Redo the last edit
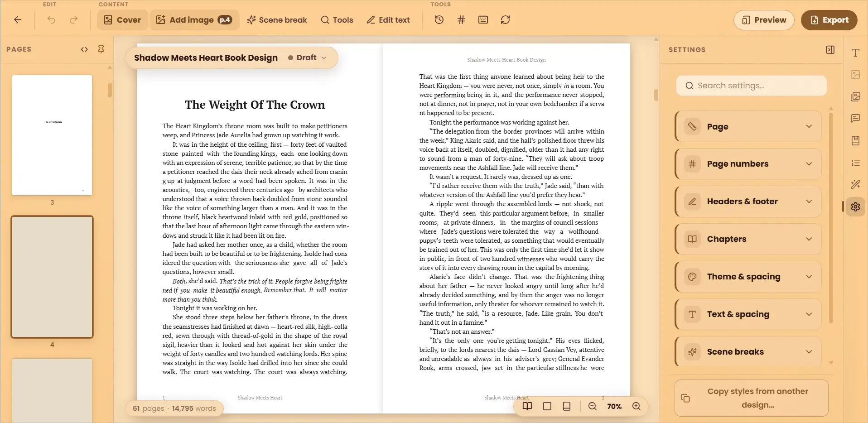Image resolution: width=868 pixels, height=423 pixels. click(x=73, y=20)
